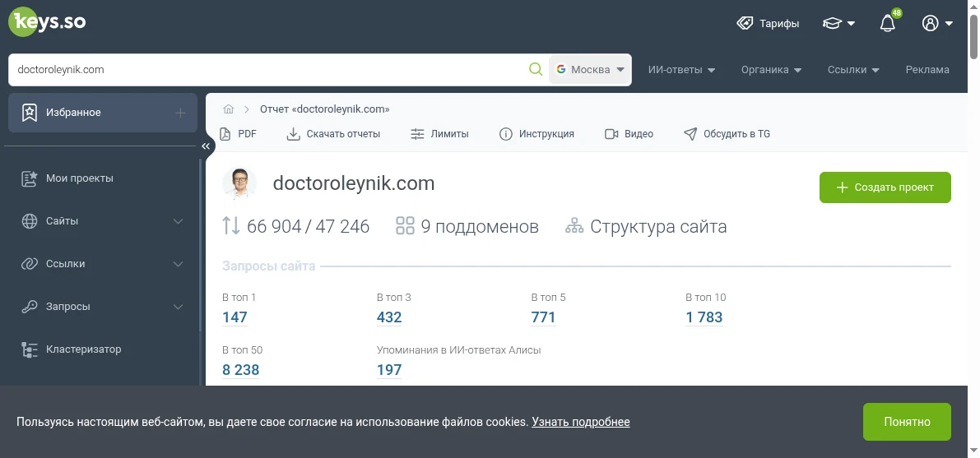
Task: Open the Кластеризатор tool
Action: point(83,349)
